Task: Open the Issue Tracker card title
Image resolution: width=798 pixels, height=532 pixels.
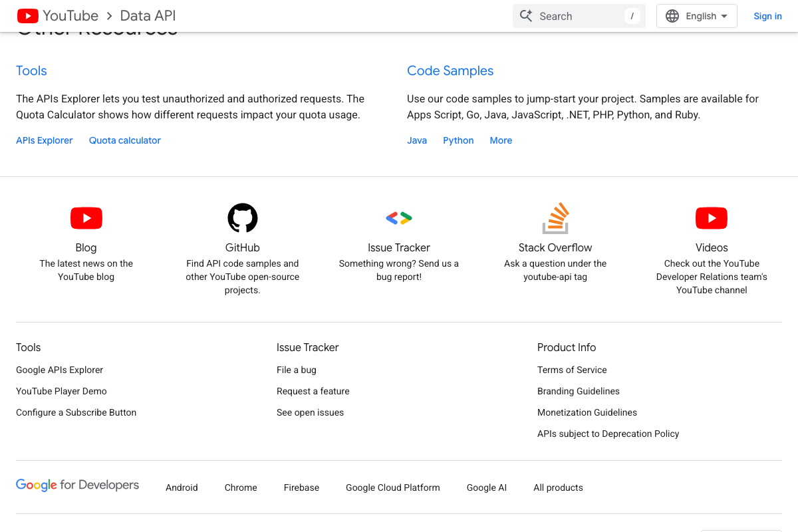Action: pyautogui.click(x=399, y=247)
